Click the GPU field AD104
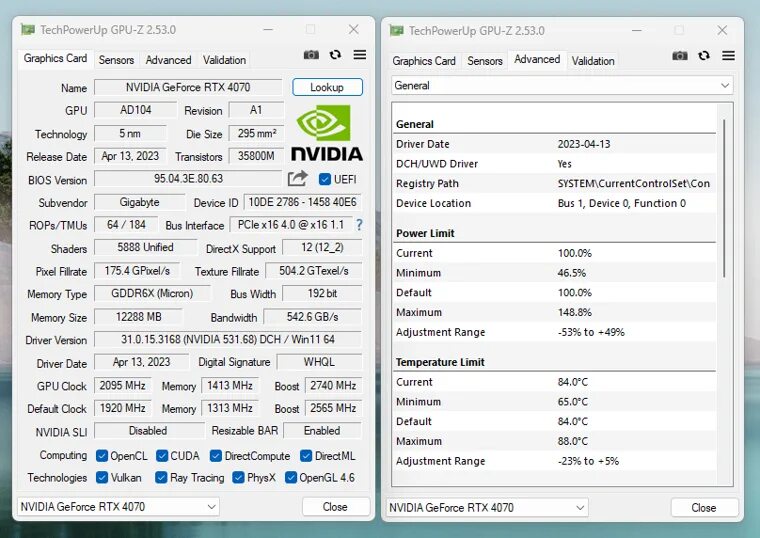Viewport: 760px width, 538px height. (x=136, y=110)
